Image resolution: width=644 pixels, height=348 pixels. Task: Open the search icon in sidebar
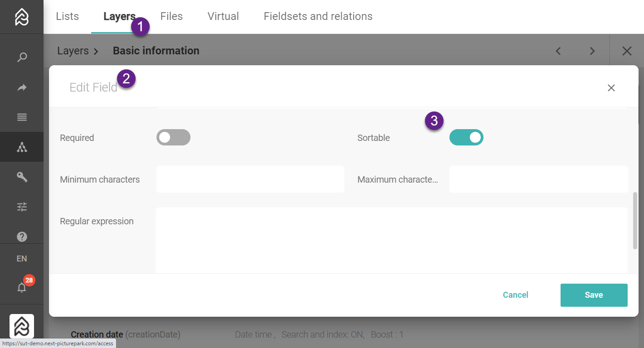coord(22,58)
